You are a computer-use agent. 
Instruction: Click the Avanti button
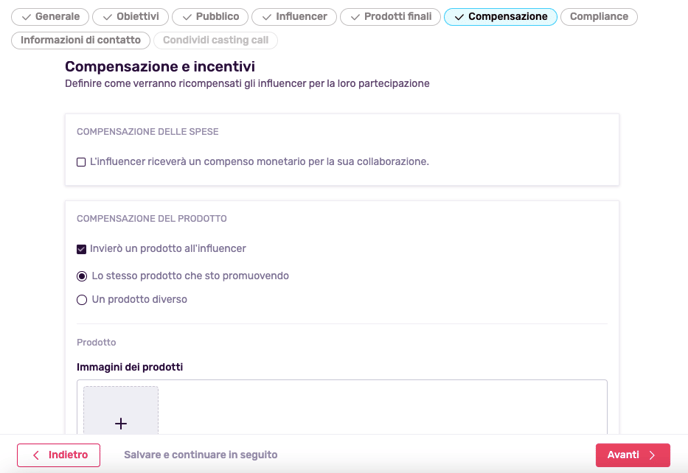[x=633, y=455]
